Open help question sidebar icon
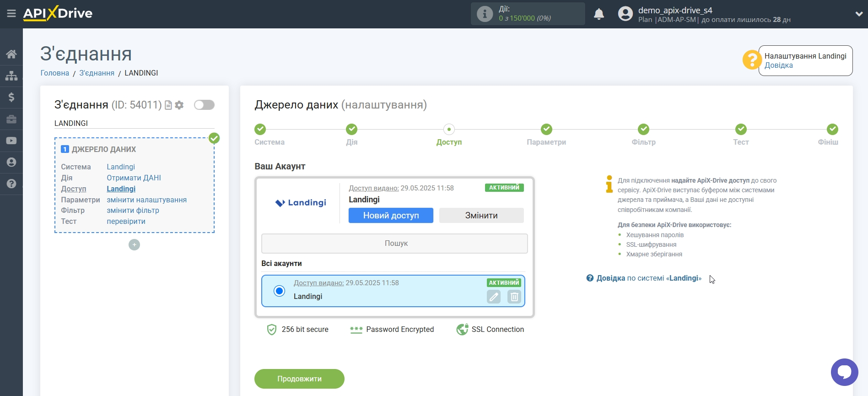This screenshot has width=868, height=396. pyautogui.click(x=11, y=184)
